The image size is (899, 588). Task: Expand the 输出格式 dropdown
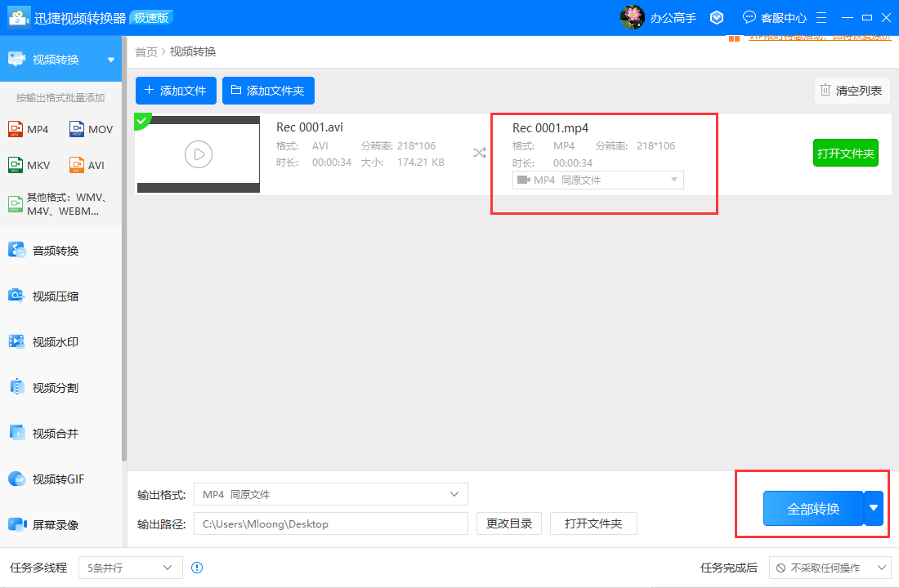[x=330, y=494]
